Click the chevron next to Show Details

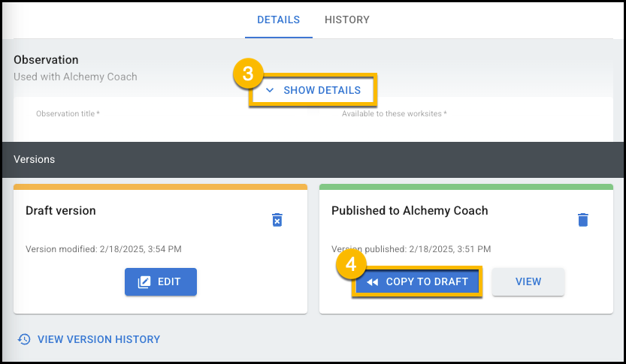pyautogui.click(x=270, y=90)
